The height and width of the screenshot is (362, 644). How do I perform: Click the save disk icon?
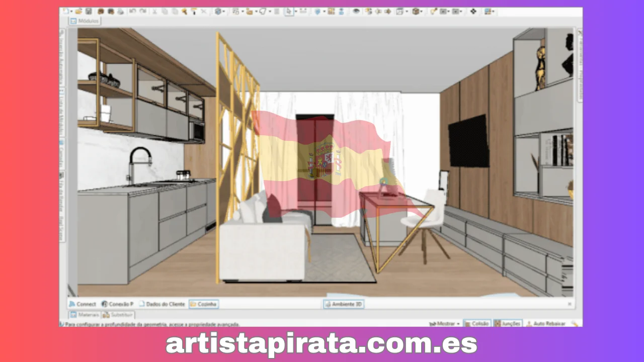coord(89,11)
